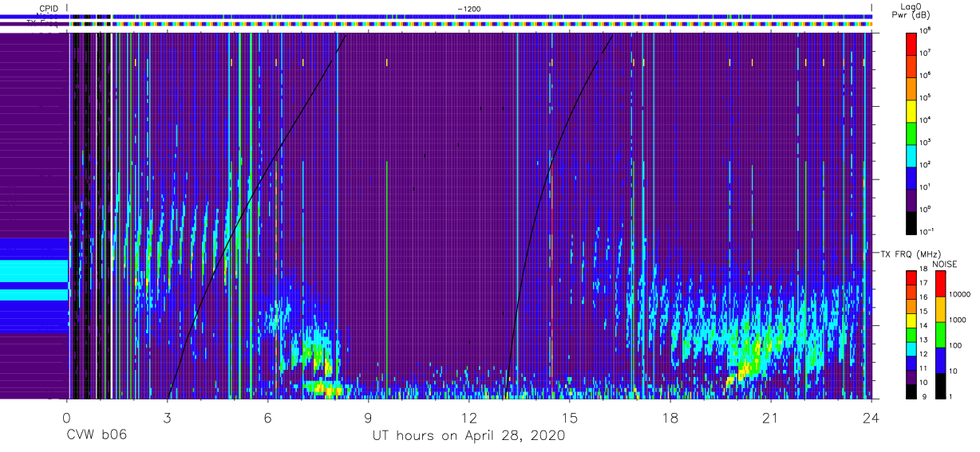Click the 18 tick label on the TX FRQ scale
Screen dimensions: 980x452
(924, 270)
